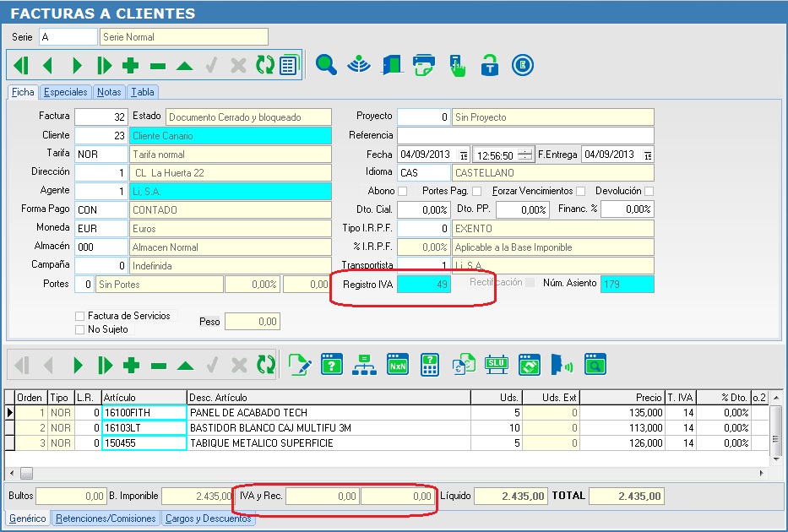This screenshot has width=788, height=532.
Task: Open the calculator icon in lines toolbar
Action: tap(430, 365)
